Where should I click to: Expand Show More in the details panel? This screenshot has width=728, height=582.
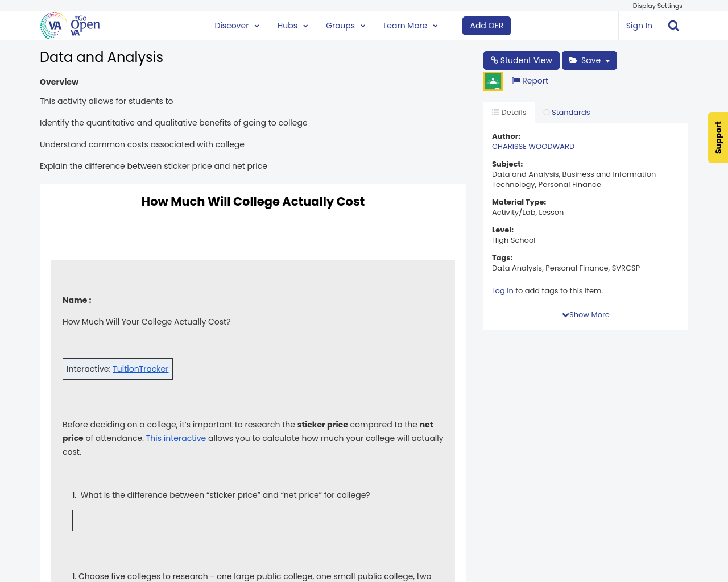click(585, 314)
